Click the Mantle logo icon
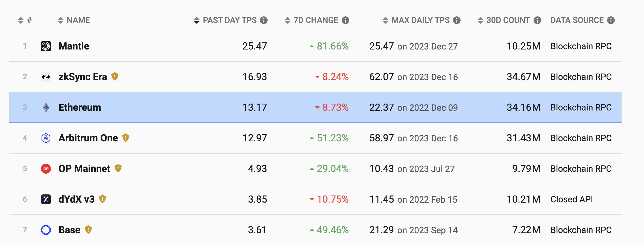 click(x=46, y=46)
